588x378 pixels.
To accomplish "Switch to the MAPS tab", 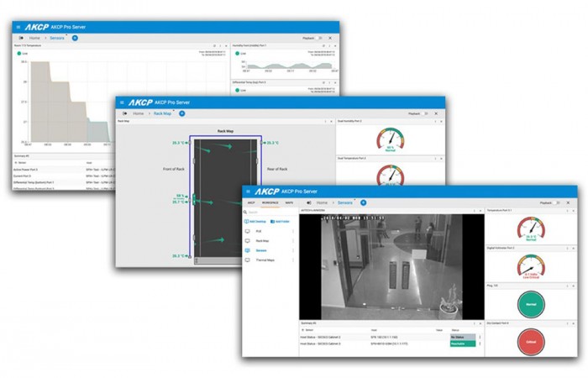I will pos(289,202).
